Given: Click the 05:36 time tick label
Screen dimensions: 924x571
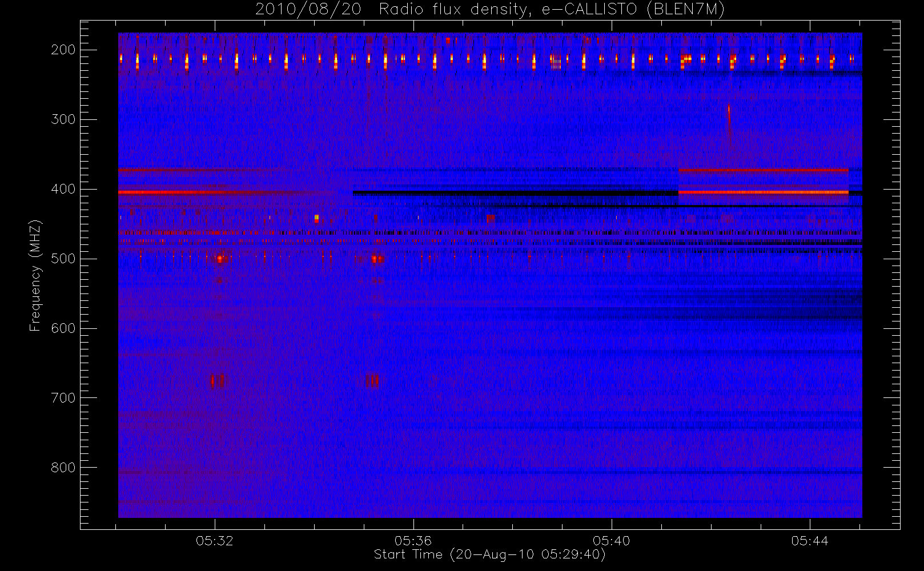Looking at the screenshot, I should (413, 541).
